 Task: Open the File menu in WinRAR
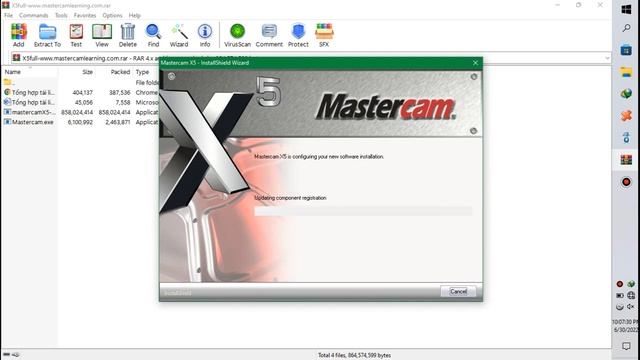point(9,15)
